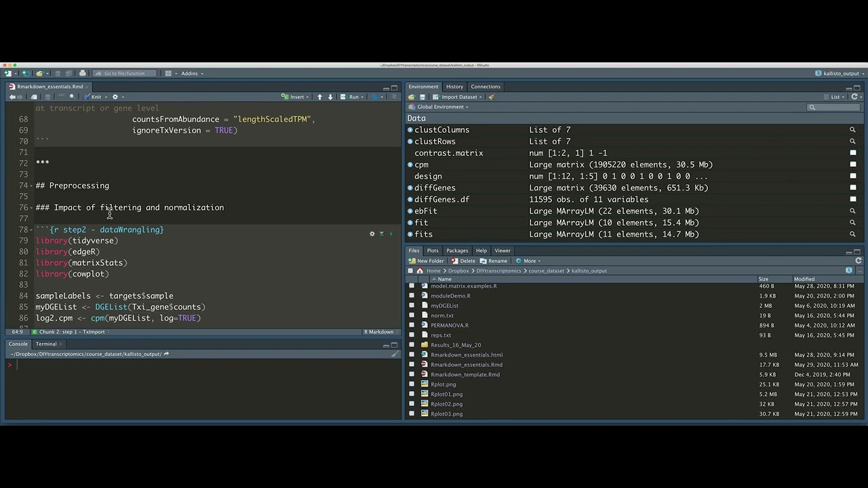Viewport: 868px width, 488px height.
Task: View diffGenes.df table icon
Action: coord(853,199)
